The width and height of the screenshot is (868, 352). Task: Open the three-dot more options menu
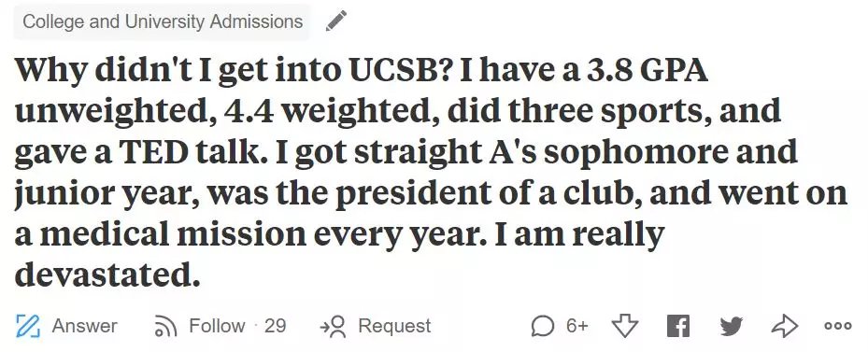pos(837,326)
